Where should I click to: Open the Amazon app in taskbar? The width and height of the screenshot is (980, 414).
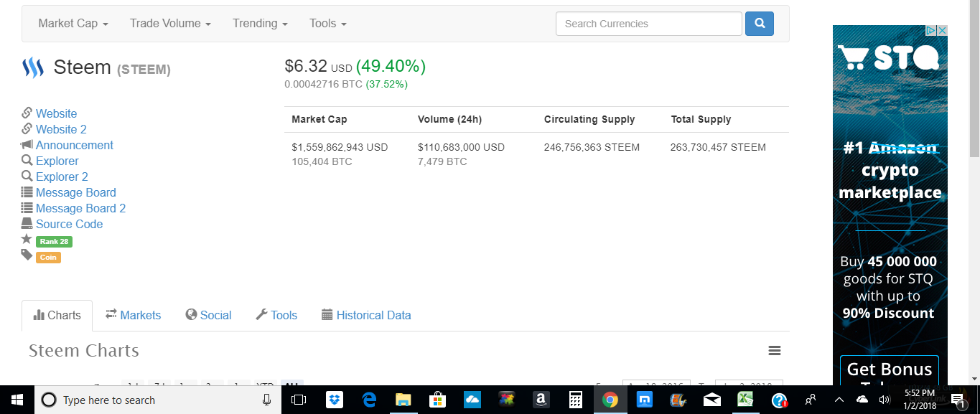tap(541, 400)
